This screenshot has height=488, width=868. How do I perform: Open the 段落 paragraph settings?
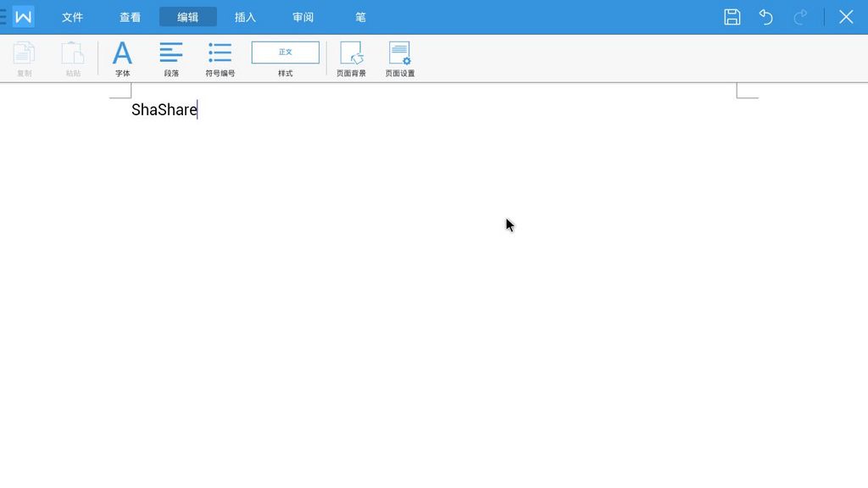pyautogui.click(x=171, y=58)
